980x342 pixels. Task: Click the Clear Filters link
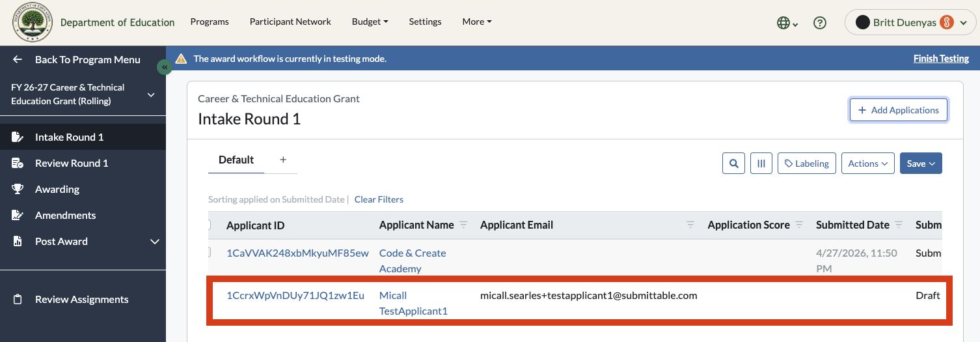point(379,199)
